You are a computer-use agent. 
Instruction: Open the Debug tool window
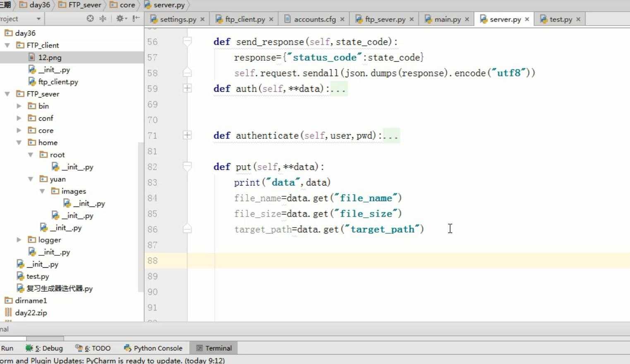pos(44,348)
